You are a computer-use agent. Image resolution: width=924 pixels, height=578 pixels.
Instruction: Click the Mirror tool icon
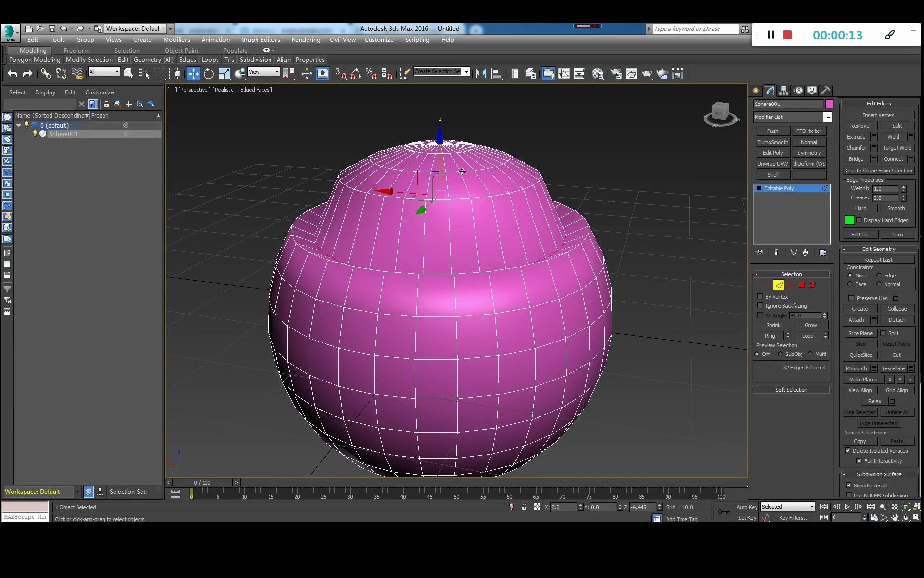click(480, 74)
